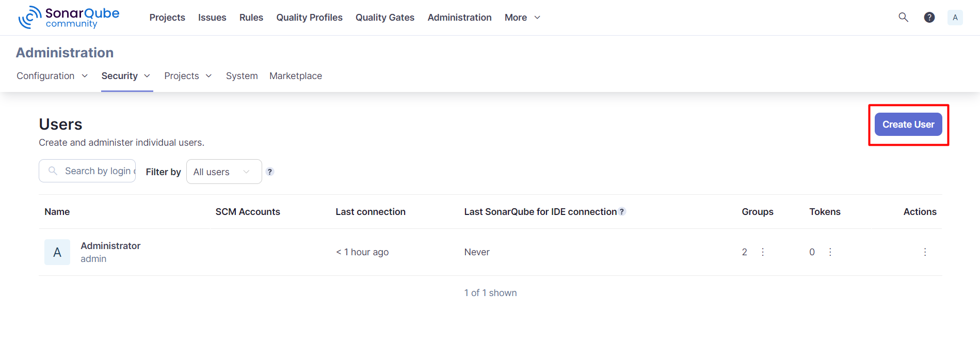The image size is (980, 340).
Task: Open the user account avatar menu
Action: tap(955, 17)
